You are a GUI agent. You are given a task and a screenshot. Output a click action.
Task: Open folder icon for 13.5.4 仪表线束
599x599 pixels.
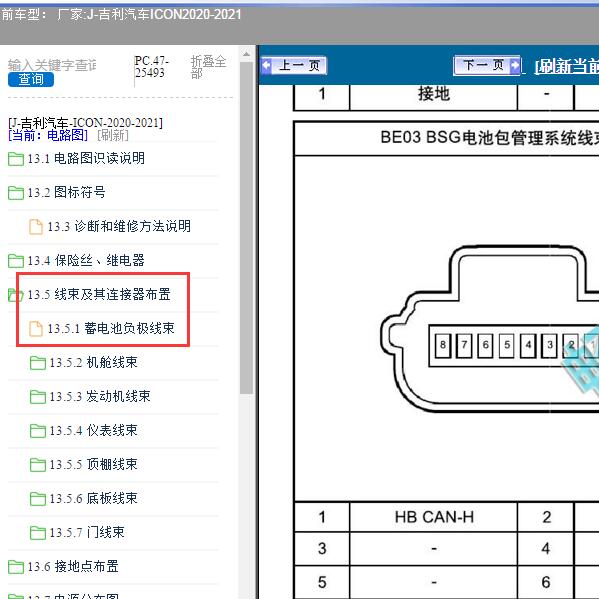[x=38, y=431]
